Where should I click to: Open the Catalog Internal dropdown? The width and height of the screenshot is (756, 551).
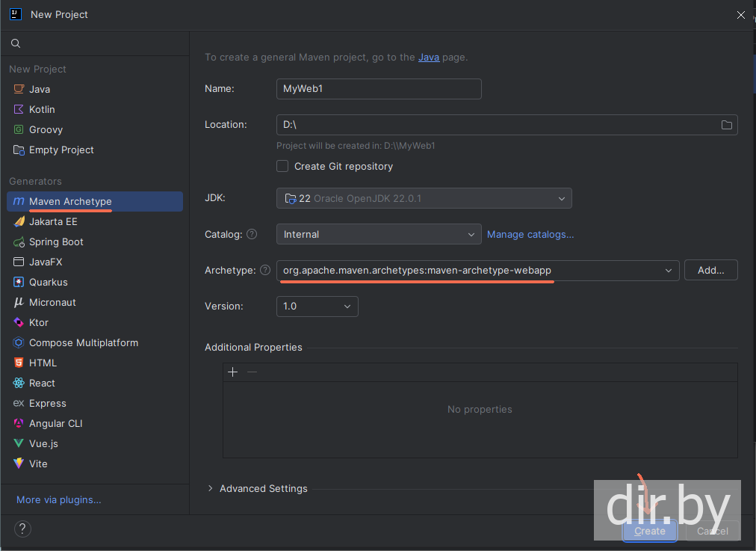(379, 234)
